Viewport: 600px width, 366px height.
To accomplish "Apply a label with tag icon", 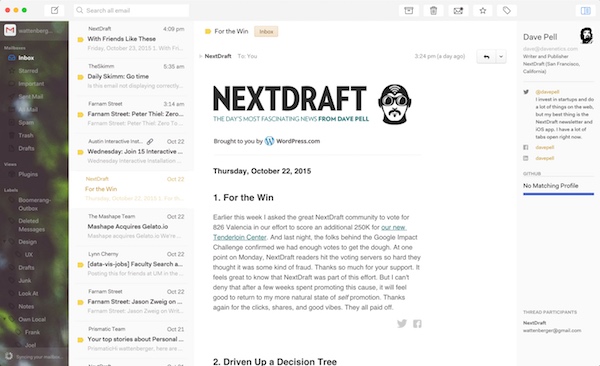I will pyautogui.click(x=507, y=10).
